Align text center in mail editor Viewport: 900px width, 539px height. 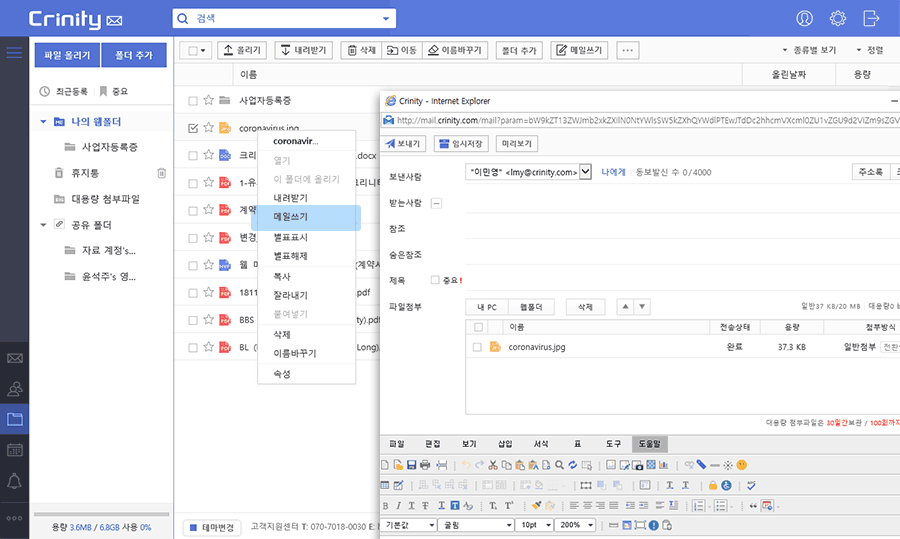[x=587, y=506]
